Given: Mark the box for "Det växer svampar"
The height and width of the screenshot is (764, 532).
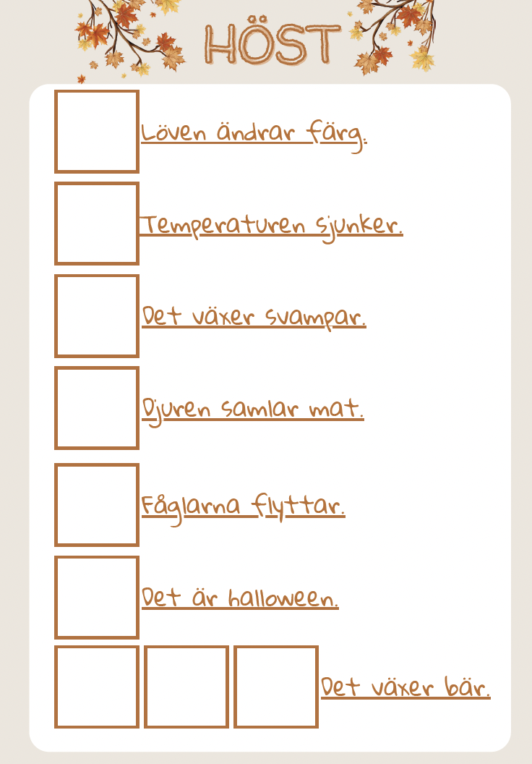Looking at the screenshot, I should click(x=97, y=315).
